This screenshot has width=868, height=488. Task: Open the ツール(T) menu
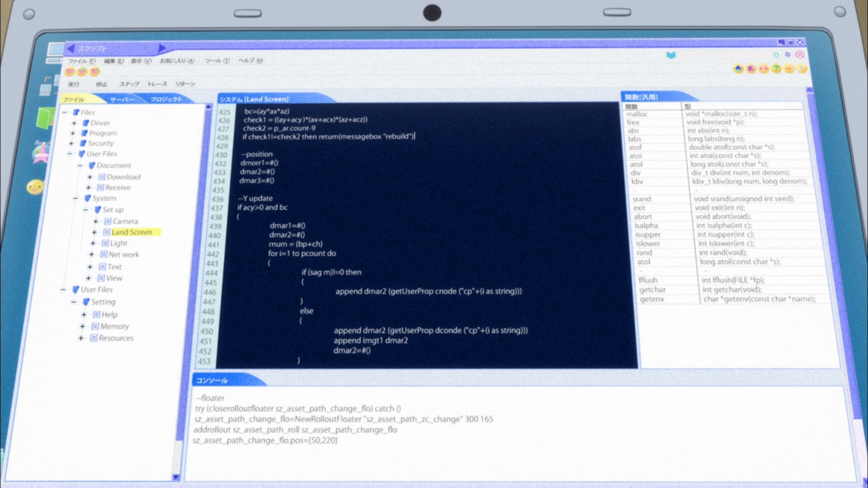coord(217,61)
